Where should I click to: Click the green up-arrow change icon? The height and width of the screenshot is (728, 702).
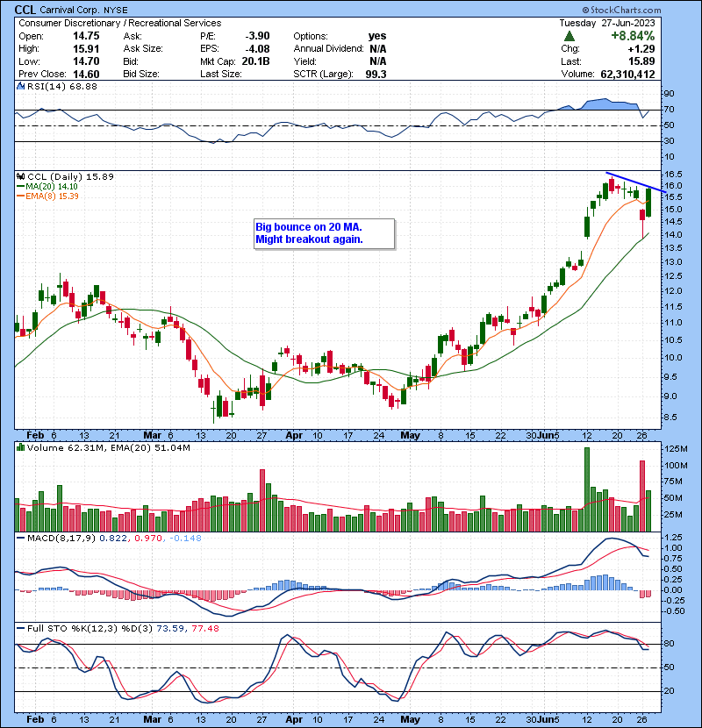(x=569, y=36)
